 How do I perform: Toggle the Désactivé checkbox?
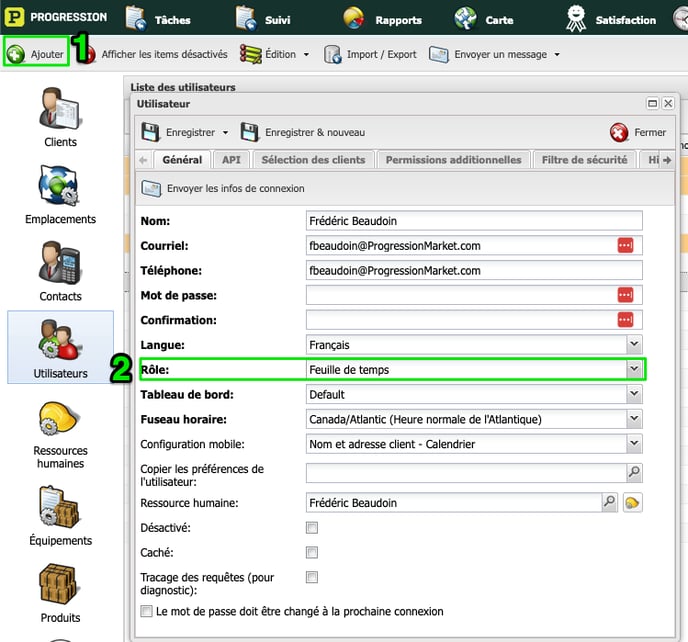point(312,527)
